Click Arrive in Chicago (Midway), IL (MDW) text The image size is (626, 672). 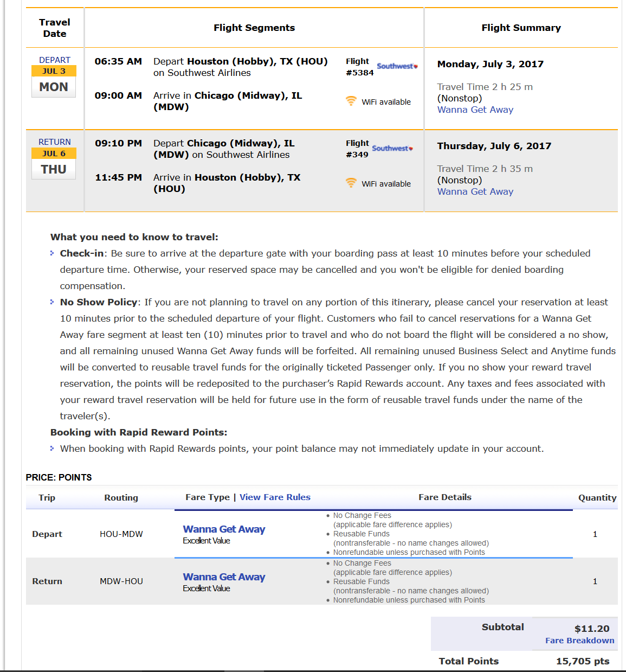(228, 101)
